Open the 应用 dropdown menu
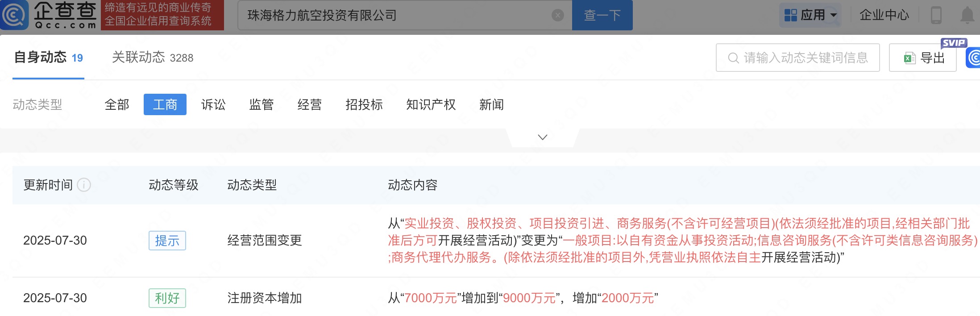Image resolution: width=980 pixels, height=316 pixels. [810, 15]
